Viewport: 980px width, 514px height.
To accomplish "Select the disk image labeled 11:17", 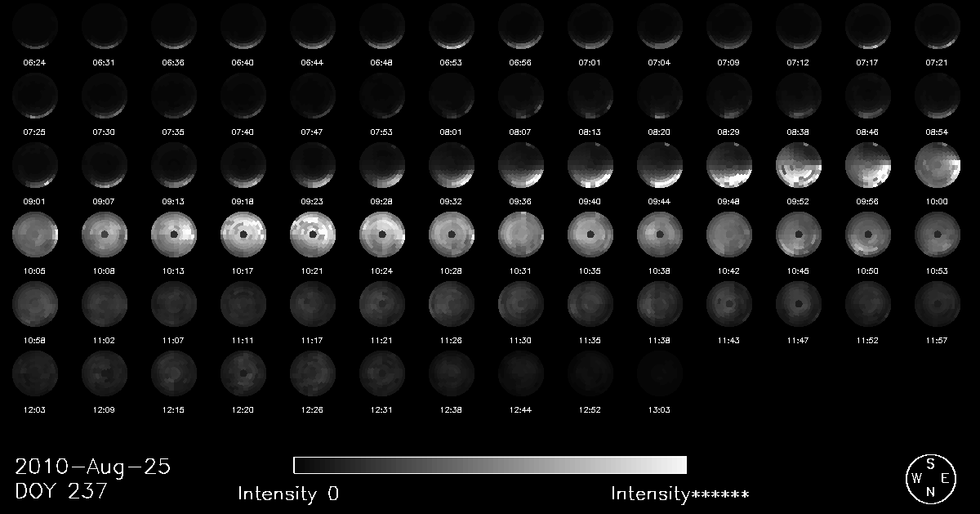I will pyautogui.click(x=312, y=304).
